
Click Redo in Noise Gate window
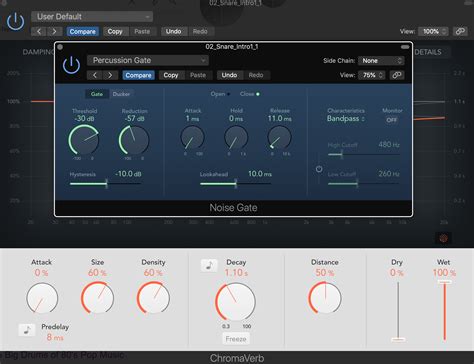(x=256, y=75)
